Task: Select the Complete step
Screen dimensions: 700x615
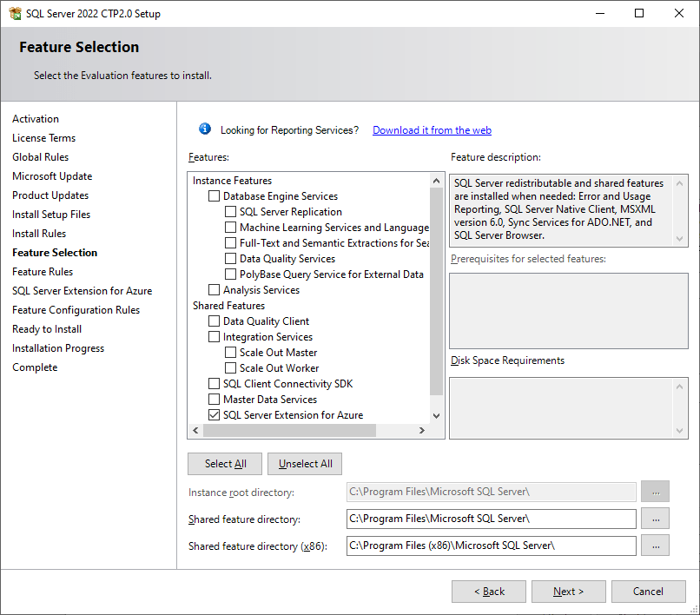Action: 35,367
